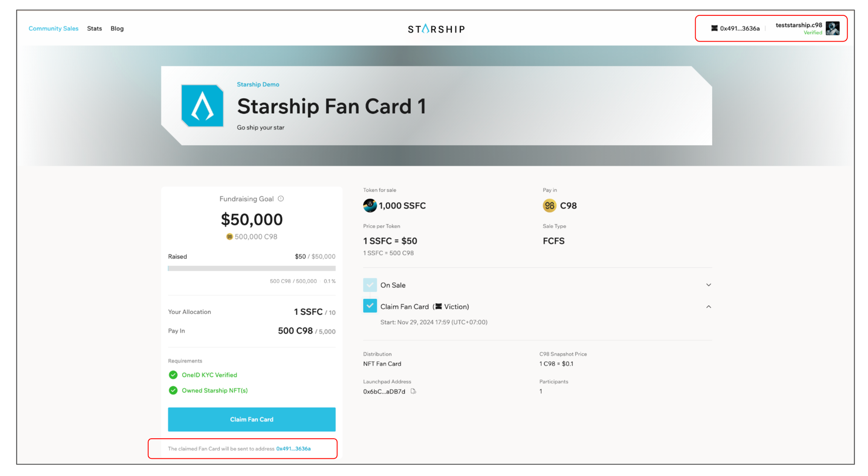This screenshot has height=476, width=868.
Task: Click the Raised progress bar
Action: tap(252, 269)
